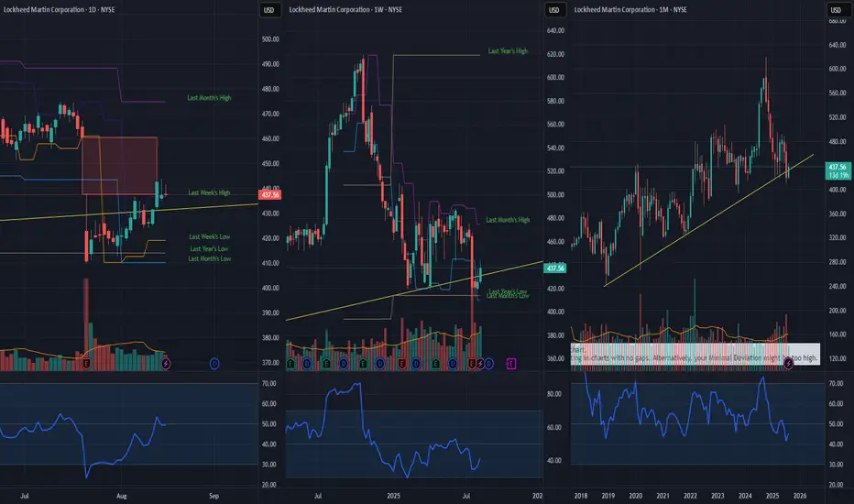Click the purple lightning marker on the daily chart
Viewport: 854px width, 504px height.
166,364
